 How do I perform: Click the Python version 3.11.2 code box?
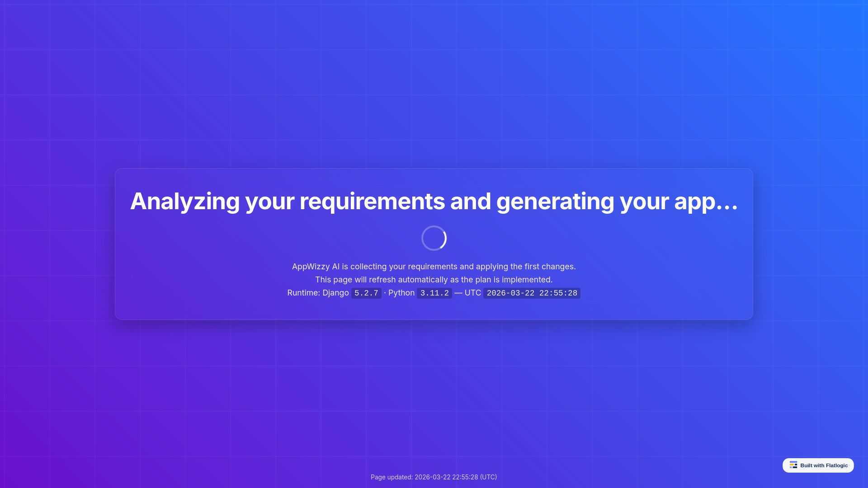click(434, 293)
